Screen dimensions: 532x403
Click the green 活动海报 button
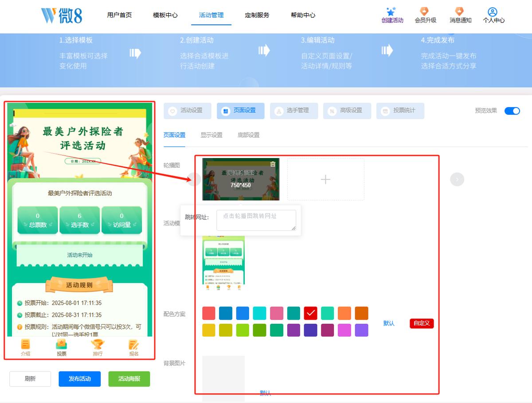coord(129,379)
